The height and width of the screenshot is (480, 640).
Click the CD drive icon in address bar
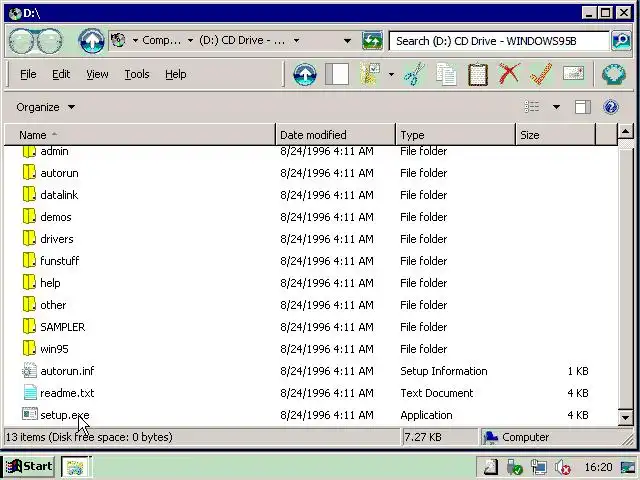click(118, 40)
